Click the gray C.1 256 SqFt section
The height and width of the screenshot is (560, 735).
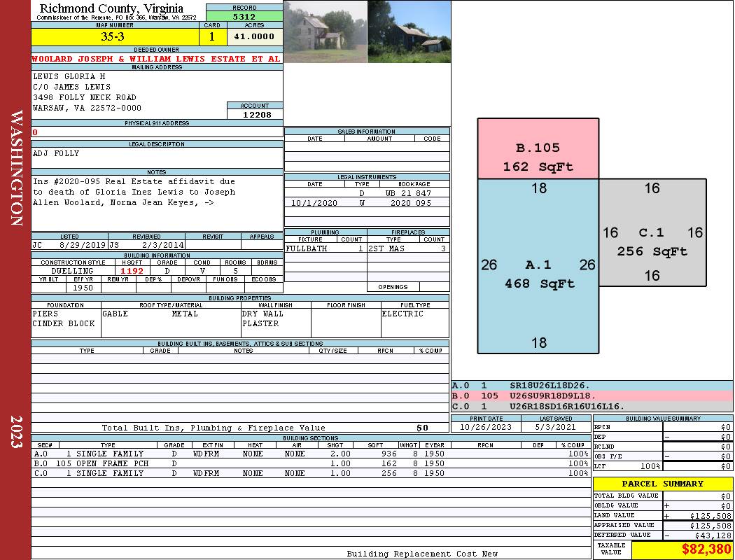(652, 242)
